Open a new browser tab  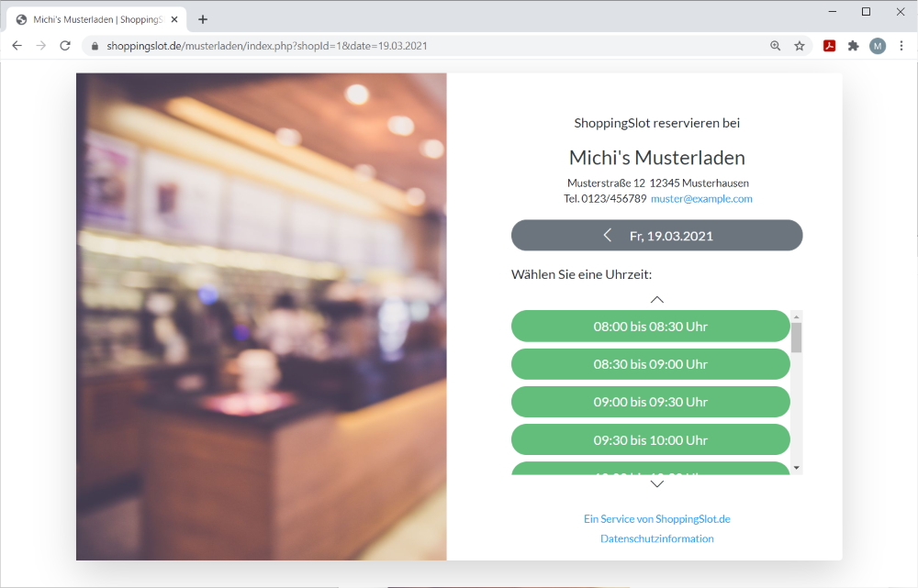203,19
